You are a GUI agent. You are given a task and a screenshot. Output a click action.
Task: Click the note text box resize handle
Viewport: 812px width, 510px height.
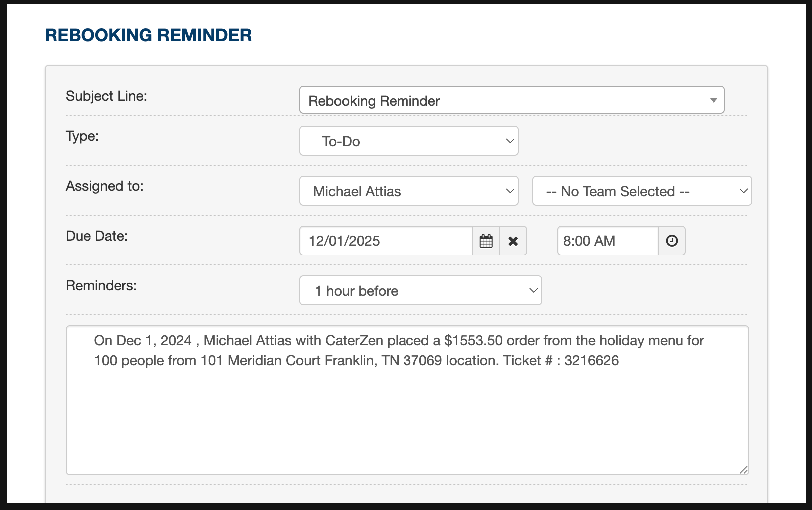pos(743,469)
